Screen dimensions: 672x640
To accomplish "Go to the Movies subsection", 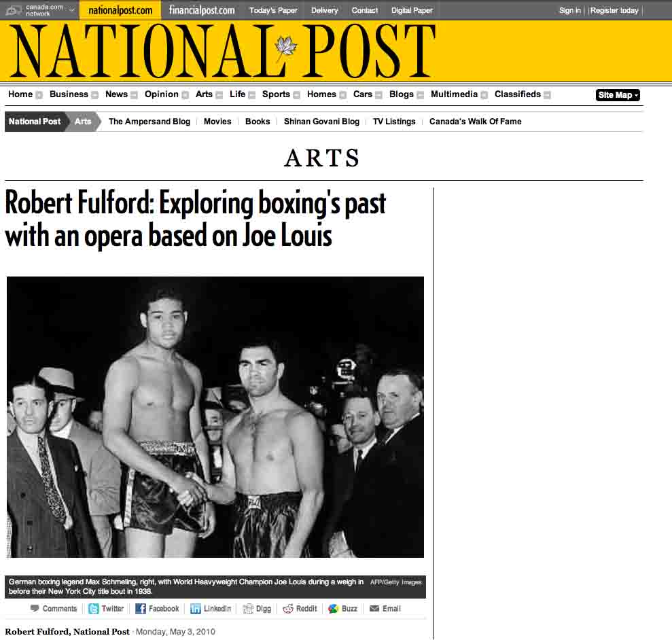I will [217, 122].
